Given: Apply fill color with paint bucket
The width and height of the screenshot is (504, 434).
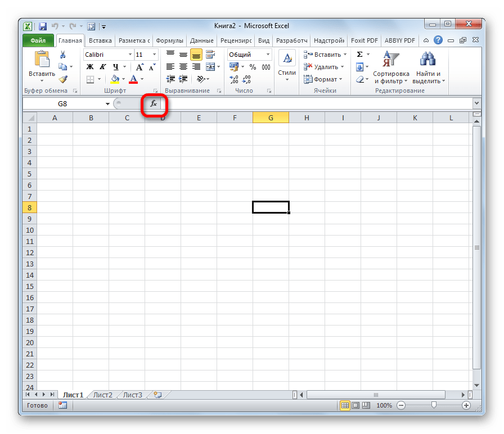Looking at the screenshot, I should click(115, 79).
